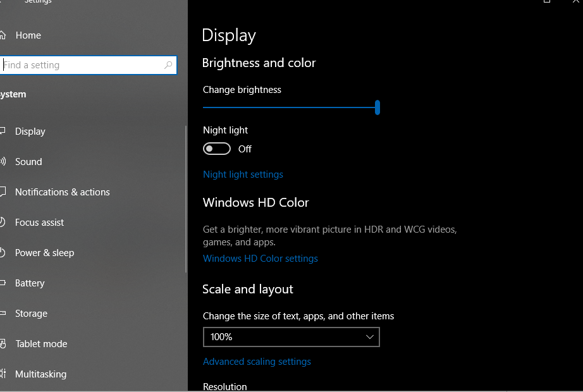Click the Brightness and color heading
583x392 pixels.
[x=259, y=63]
